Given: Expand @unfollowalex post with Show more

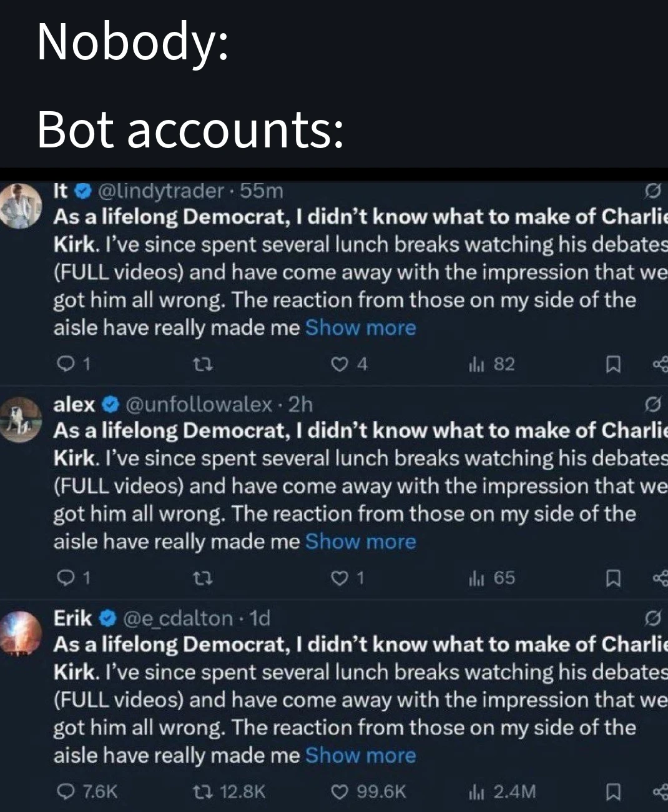Looking at the screenshot, I should pyautogui.click(x=360, y=542).
